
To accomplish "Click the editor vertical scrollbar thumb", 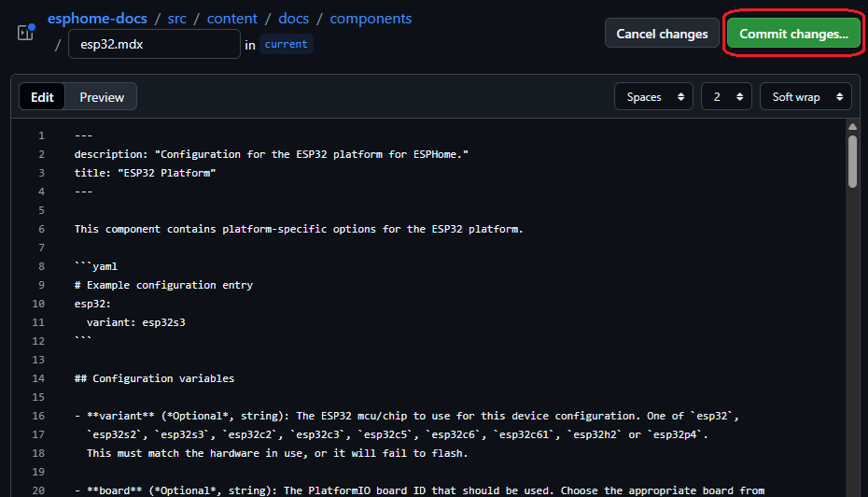I will click(x=852, y=162).
